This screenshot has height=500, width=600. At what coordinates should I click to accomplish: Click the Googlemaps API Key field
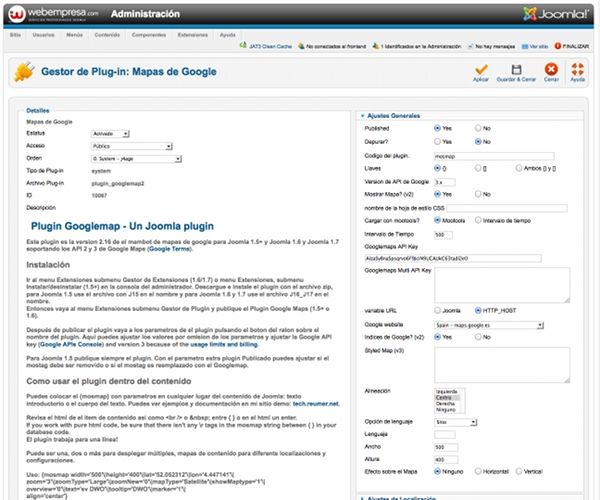[x=453, y=259]
